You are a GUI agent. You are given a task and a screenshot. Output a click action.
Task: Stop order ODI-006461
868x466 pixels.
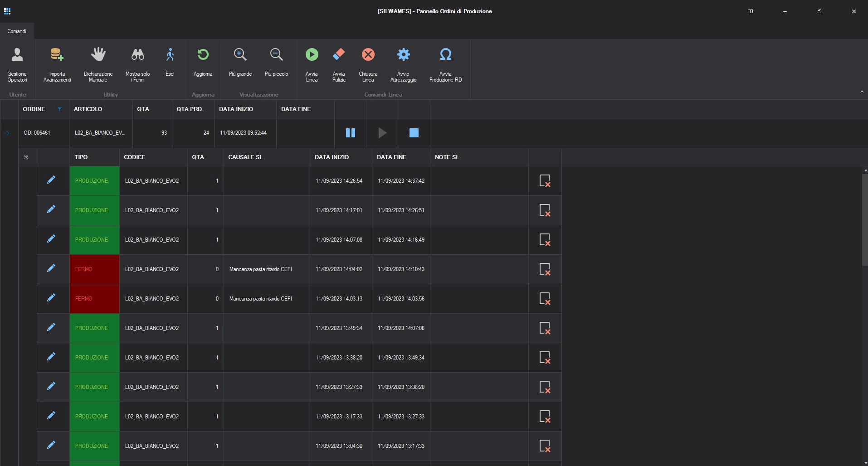point(413,133)
